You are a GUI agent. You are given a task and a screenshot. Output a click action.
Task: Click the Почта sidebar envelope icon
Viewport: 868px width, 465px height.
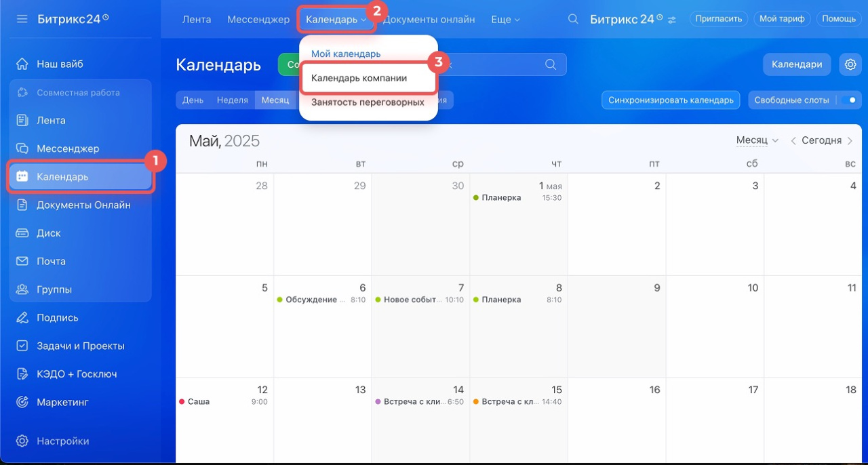22,262
